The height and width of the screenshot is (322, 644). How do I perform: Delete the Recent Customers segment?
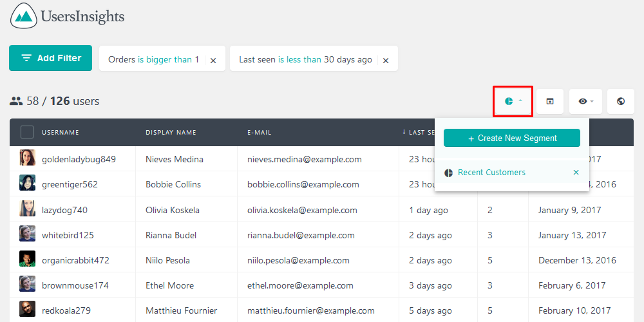click(x=576, y=173)
